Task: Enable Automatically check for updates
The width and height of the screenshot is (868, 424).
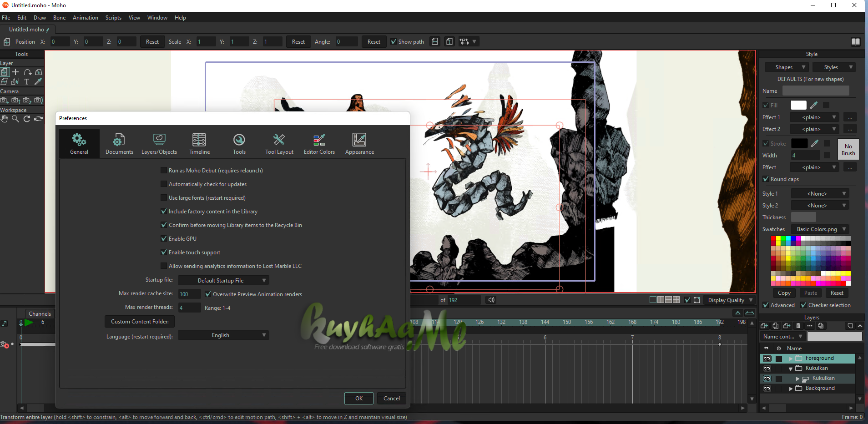Action: tap(164, 184)
